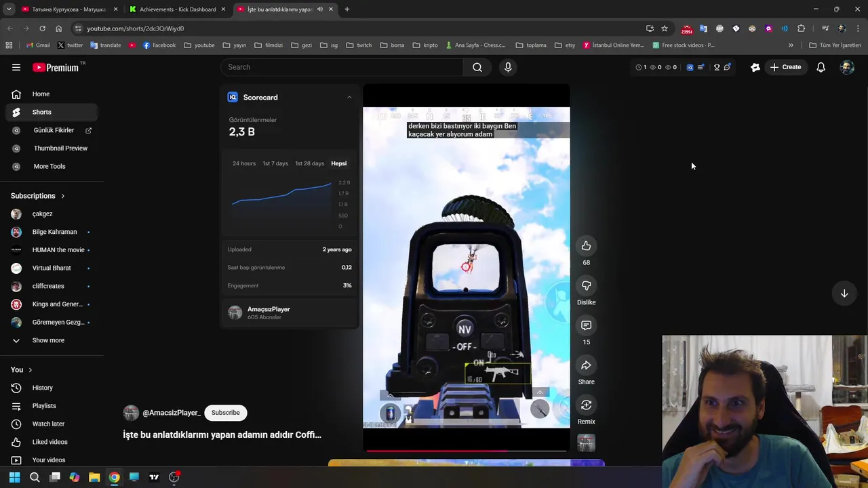Seek on short's red progress bar

pos(467,450)
